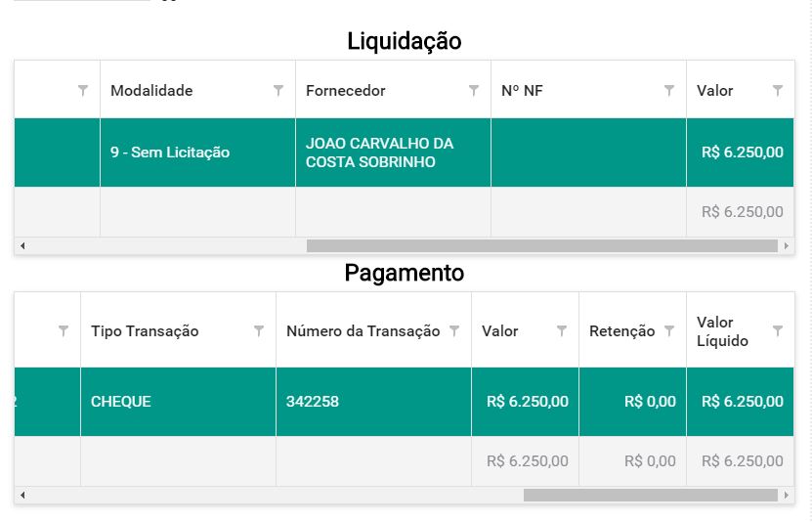
Task: Click Pagamento table right scroll arrow
Action: click(787, 495)
